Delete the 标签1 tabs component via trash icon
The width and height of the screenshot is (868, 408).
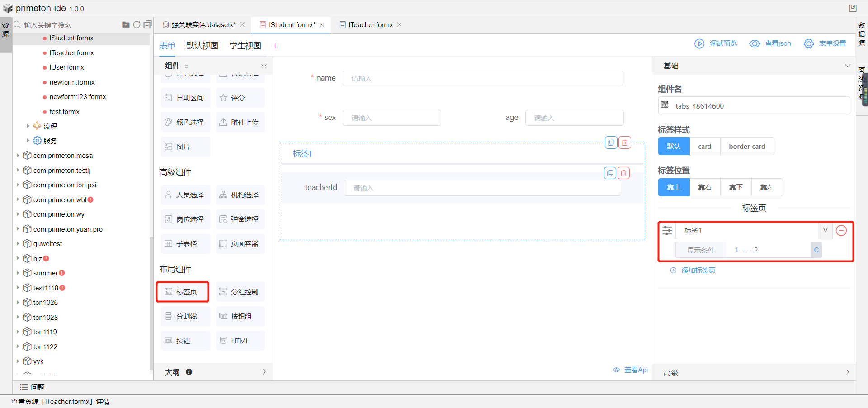pyautogui.click(x=624, y=142)
